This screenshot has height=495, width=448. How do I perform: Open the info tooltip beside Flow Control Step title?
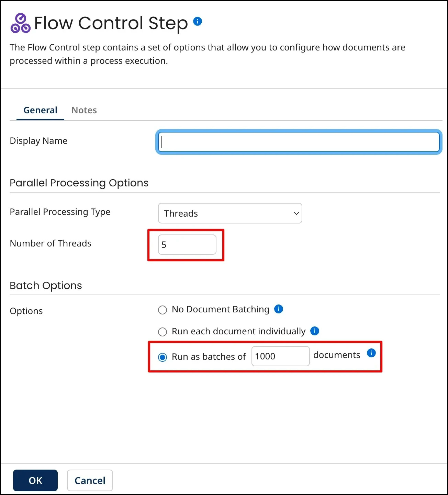[x=198, y=21]
